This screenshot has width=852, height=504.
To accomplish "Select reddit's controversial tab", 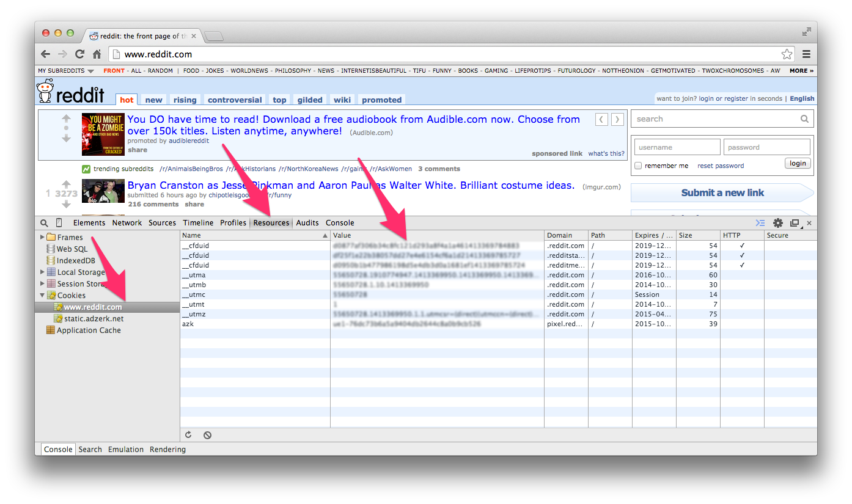I will [x=235, y=100].
